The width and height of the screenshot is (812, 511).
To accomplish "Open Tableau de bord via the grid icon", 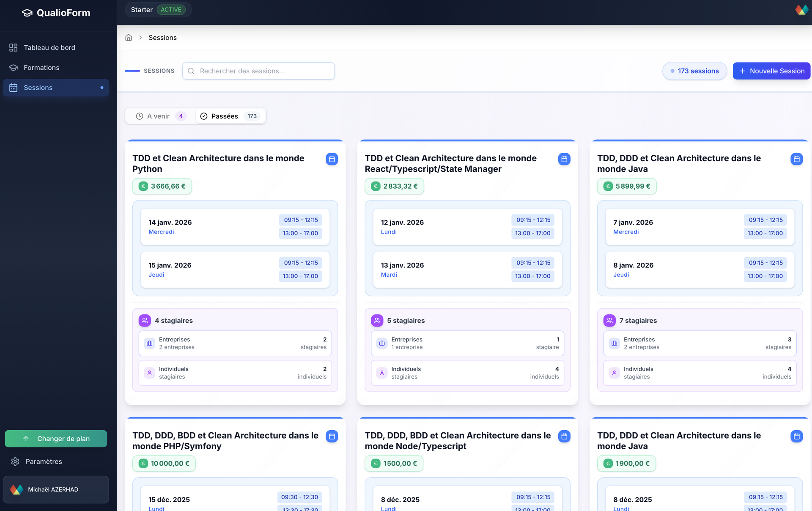I will coord(14,47).
